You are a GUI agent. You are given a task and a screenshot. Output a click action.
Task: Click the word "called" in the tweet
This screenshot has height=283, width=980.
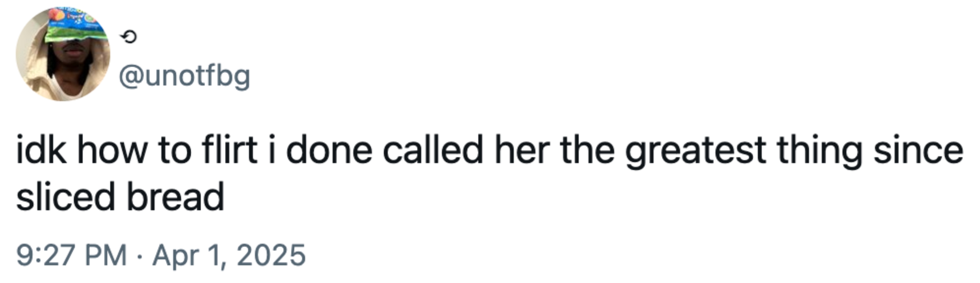(x=432, y=150)
